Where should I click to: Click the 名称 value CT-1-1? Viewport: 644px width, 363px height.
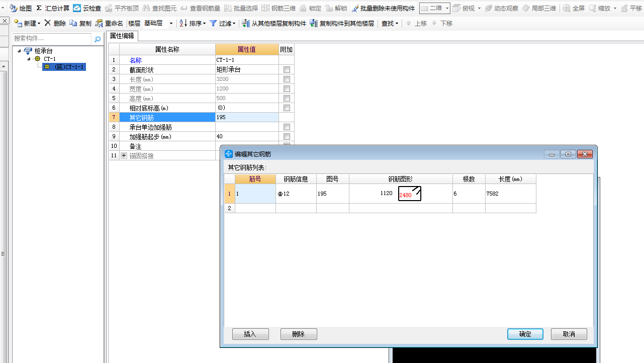click(x=247, y=60)
